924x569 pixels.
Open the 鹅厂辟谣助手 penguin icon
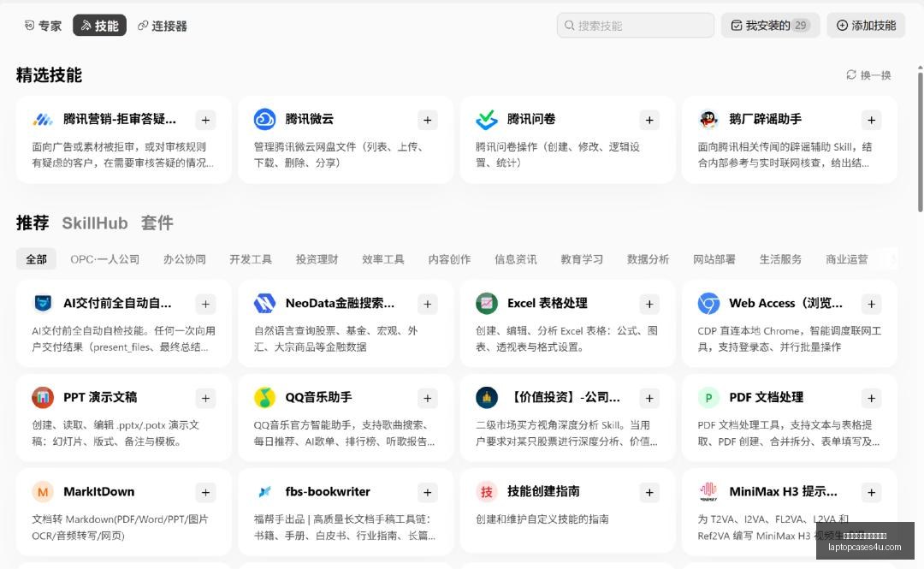coord(708,119)
